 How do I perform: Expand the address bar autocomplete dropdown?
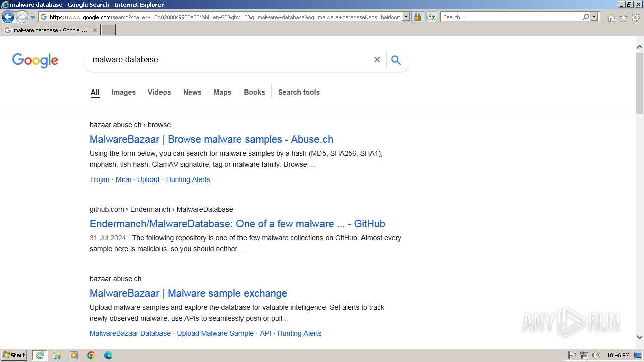tap(406, 17)
